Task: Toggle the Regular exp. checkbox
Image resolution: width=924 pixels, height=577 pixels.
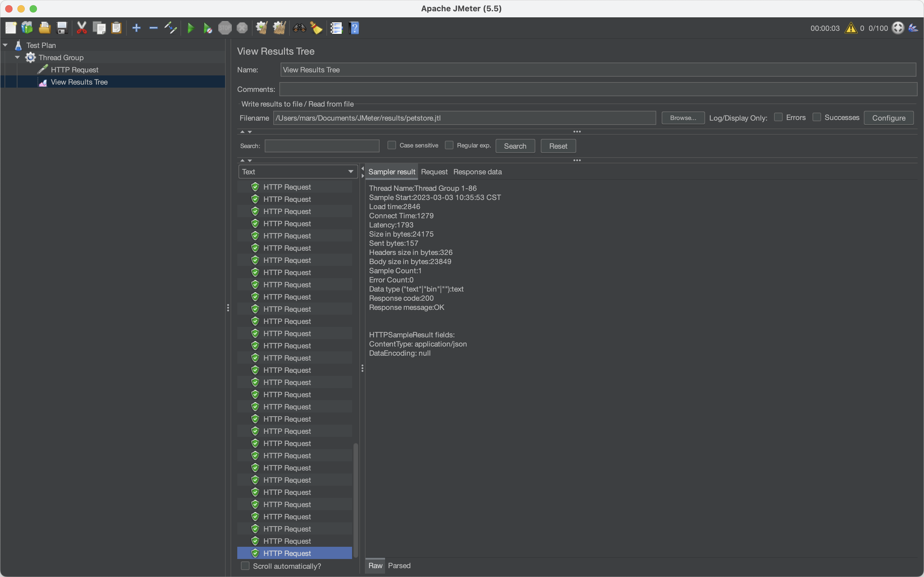Action: [449, 145]
